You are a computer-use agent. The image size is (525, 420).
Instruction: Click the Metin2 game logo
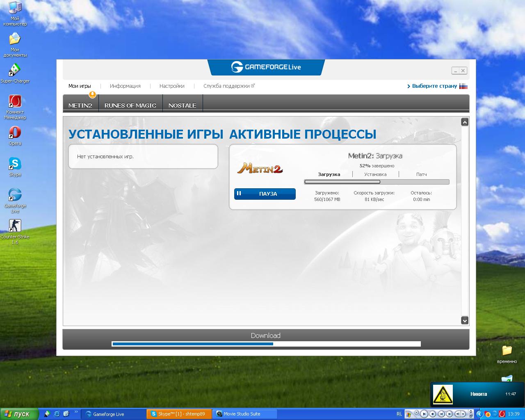tap(260, 168)
